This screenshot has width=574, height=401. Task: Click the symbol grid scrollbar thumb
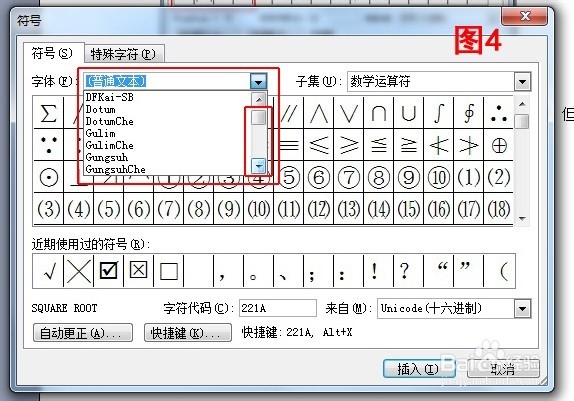point(522,121)
